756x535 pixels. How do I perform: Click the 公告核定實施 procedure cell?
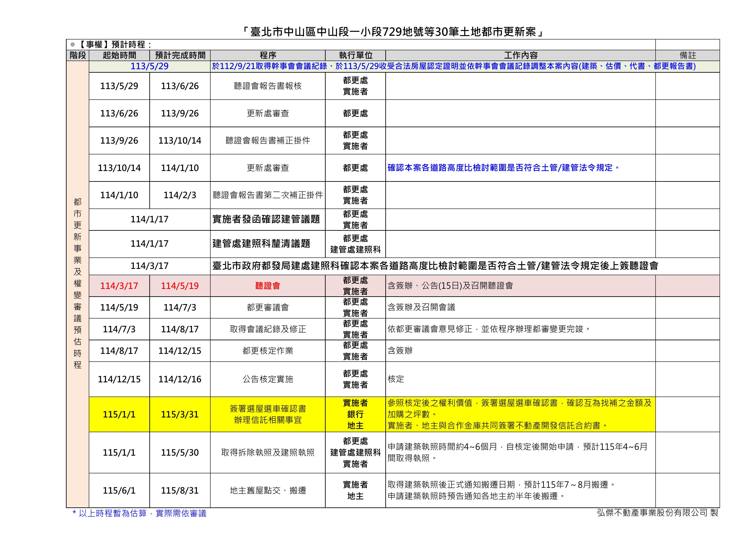[268, 380]
